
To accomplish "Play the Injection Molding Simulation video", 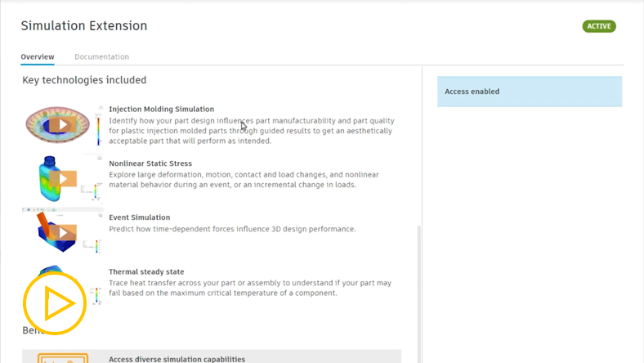I will click(63, 125).
